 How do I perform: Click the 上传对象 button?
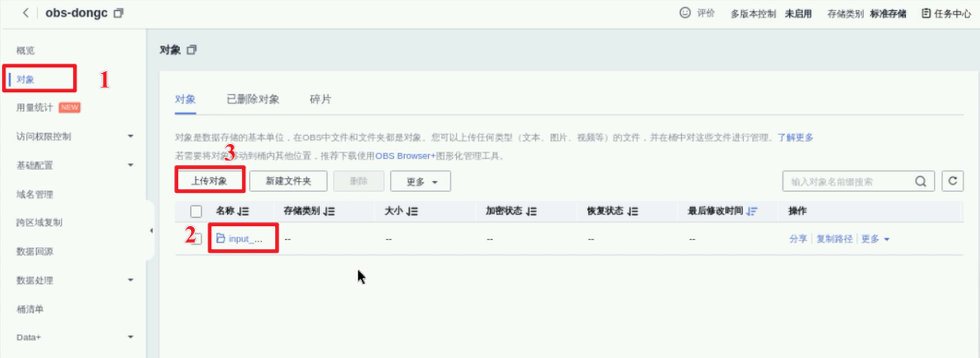pyautogui.click(x=209, y=181)
